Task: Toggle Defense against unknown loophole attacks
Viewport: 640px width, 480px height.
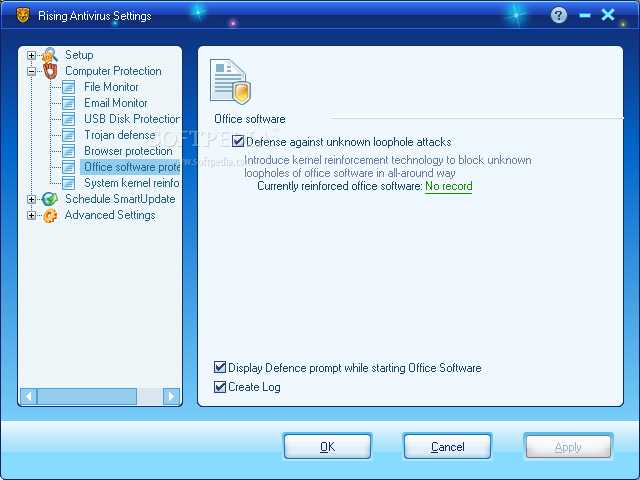Action: (x=238, y=142)
